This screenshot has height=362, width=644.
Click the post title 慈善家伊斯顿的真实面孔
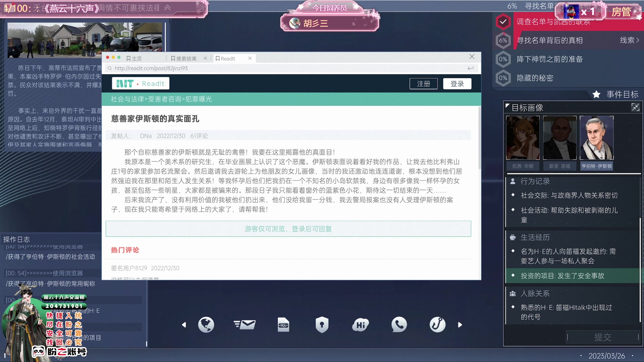[155, 119]
